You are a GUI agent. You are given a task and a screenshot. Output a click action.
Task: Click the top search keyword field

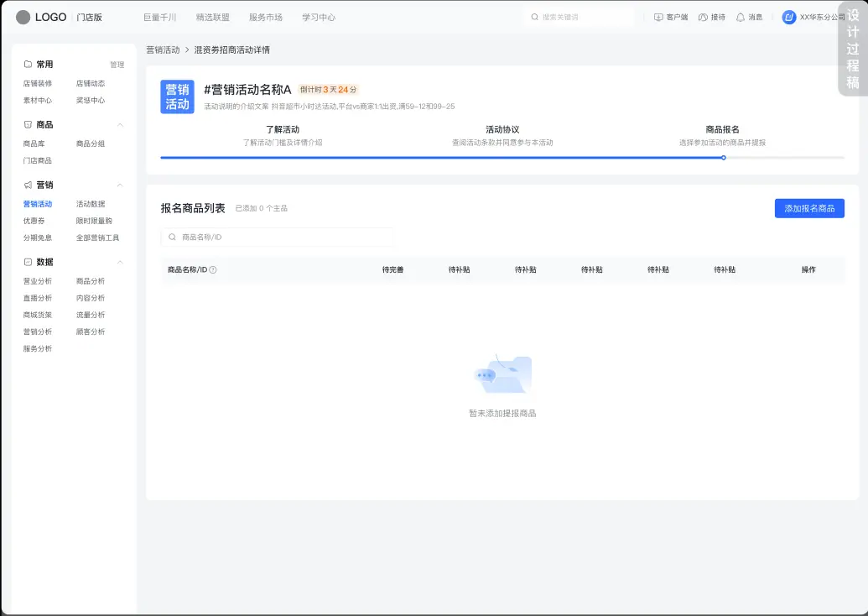point(579,17)
